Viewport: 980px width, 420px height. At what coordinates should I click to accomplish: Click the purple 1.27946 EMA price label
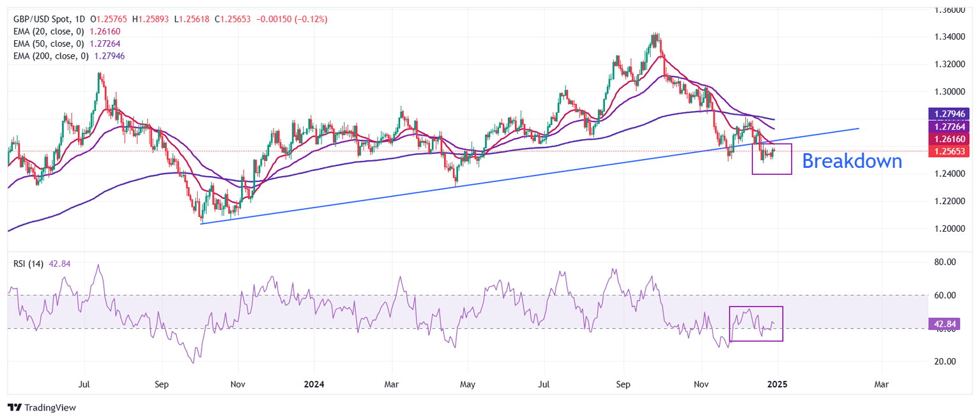click(x=947, y=113)
